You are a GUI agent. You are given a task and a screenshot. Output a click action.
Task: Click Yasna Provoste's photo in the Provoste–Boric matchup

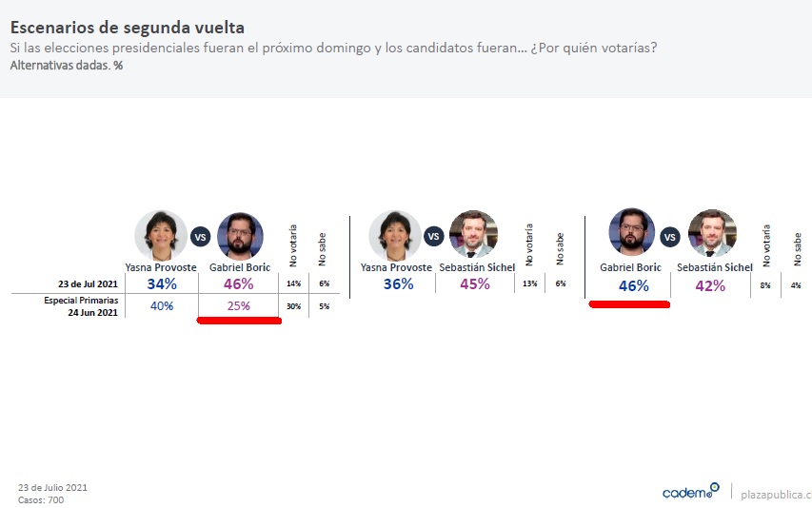[158, 236]
